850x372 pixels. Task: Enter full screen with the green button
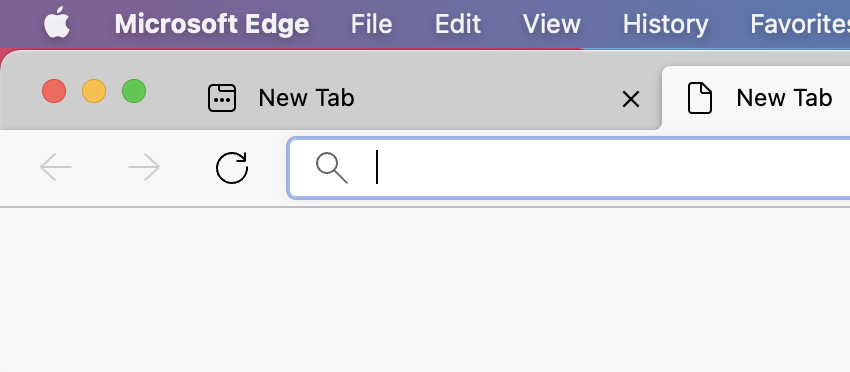[x=134, y=91]
